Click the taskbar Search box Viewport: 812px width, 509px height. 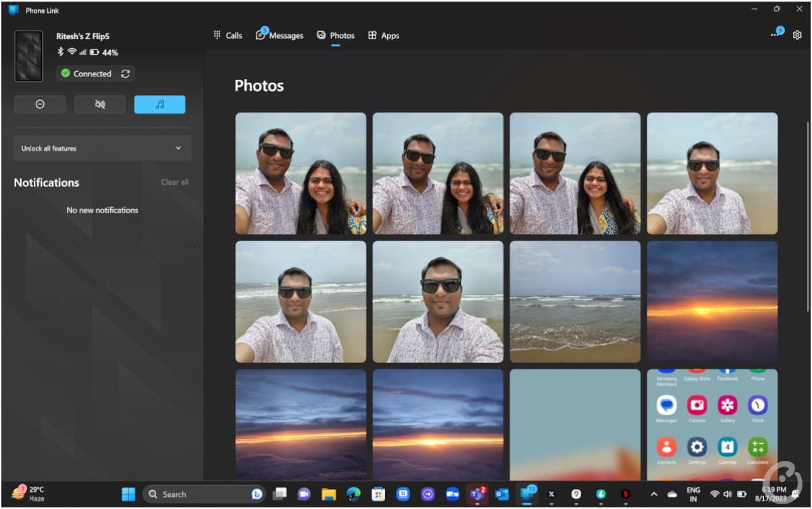[204, 494]
